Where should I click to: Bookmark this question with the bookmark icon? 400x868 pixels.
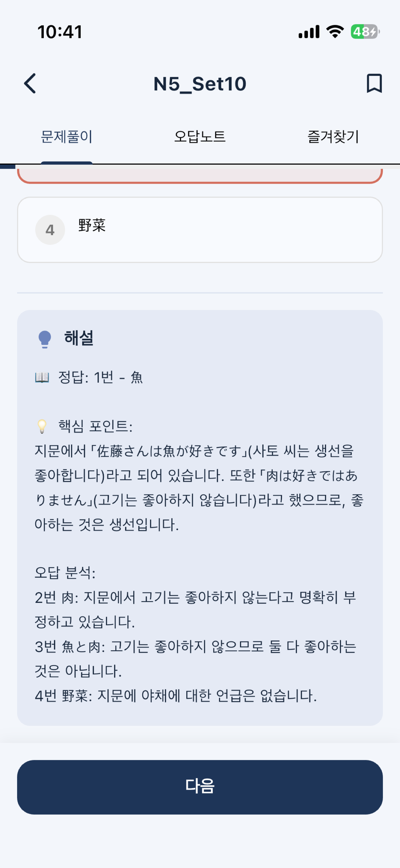click(374, 83)
